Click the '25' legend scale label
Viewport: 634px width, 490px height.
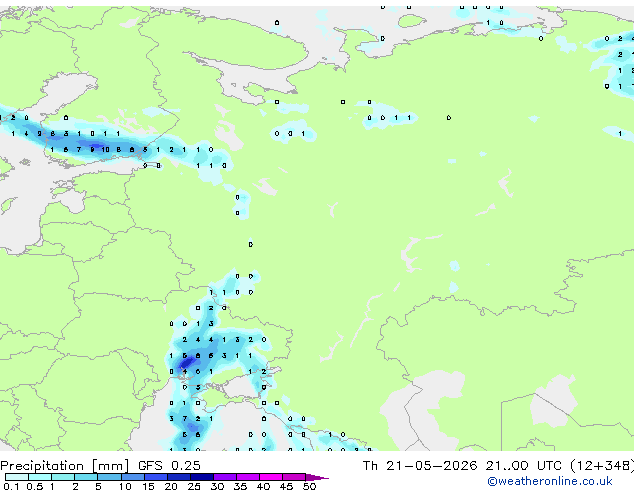point(194,486)
